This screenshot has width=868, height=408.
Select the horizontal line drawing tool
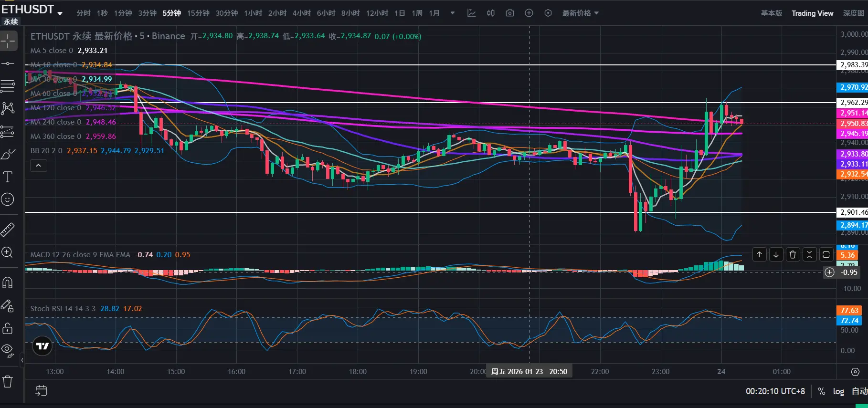[8, 63]
